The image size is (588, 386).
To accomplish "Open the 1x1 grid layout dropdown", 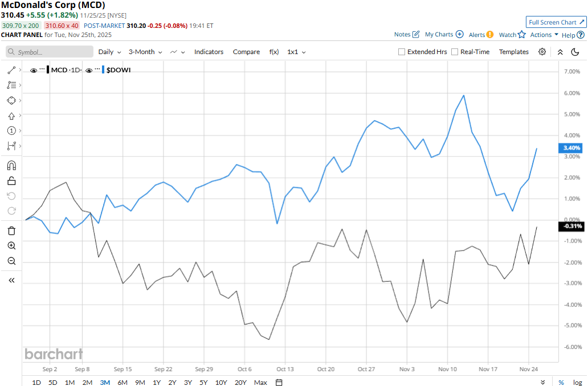I will 296,52.
